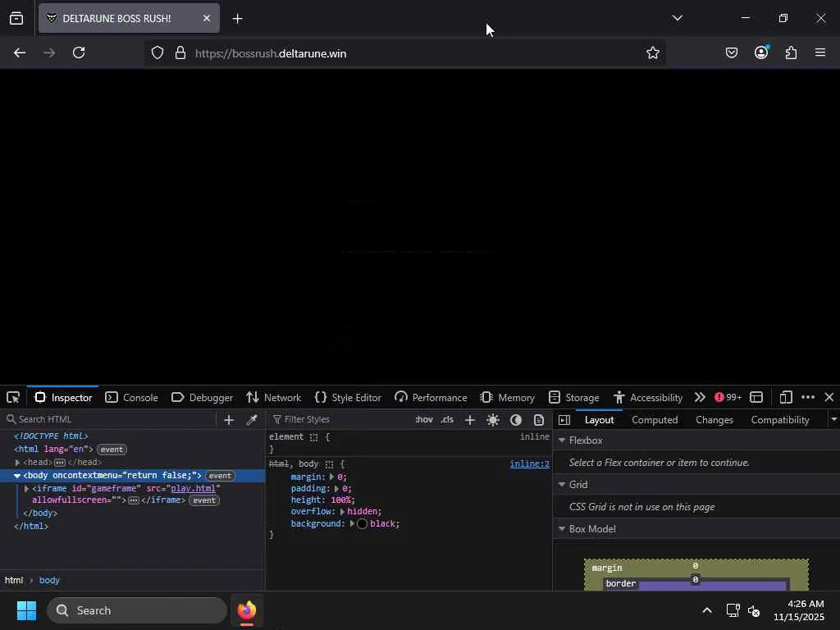The image size is (840, 630).
Task: Click the add new style rule icon
Action: [470, 419]
